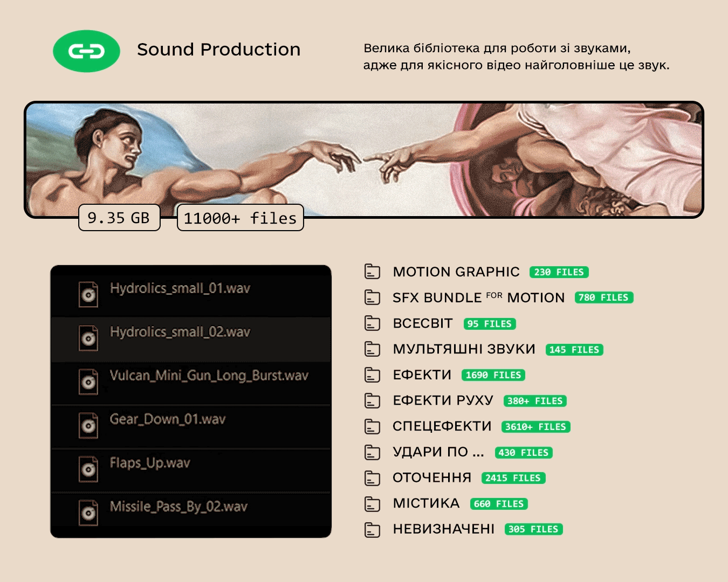Click the Vulcan_Mini_Gun_Long_Burst.wav file icon
Image resolution: width=728 pixels, height=582 pixels.
(88, 382)
